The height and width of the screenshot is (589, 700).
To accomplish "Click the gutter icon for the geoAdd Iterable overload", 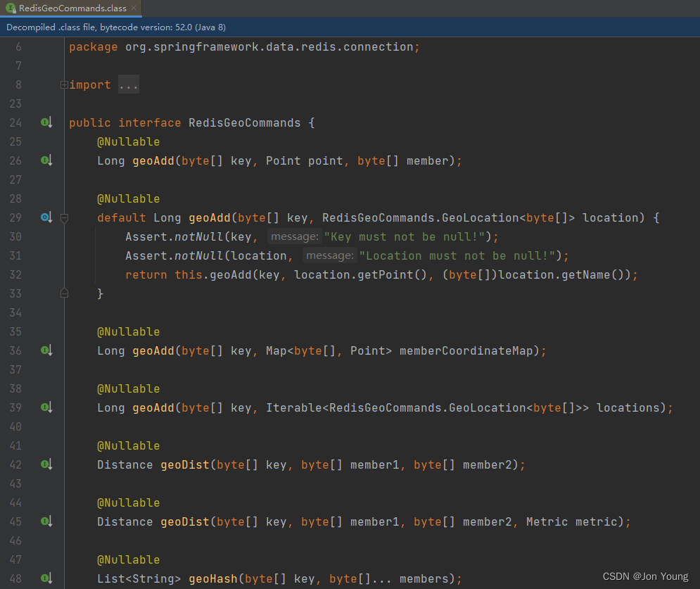I will (x=46, y=407).
